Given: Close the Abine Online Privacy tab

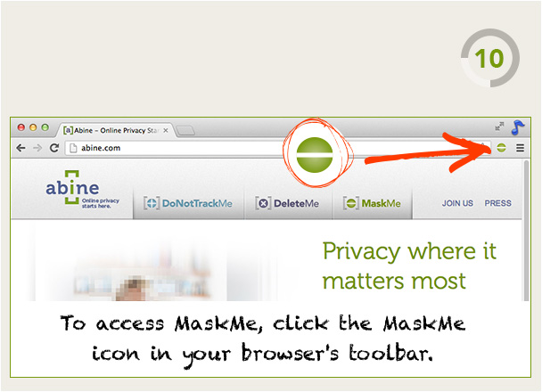Looking at the screenshot, I should click(166, 130).
